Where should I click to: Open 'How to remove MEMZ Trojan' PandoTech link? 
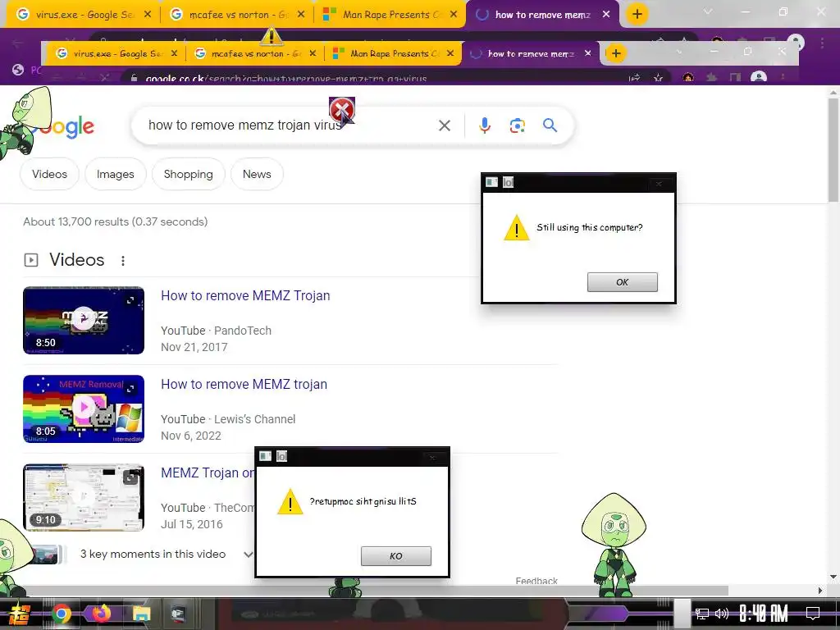tap(245, 295)
